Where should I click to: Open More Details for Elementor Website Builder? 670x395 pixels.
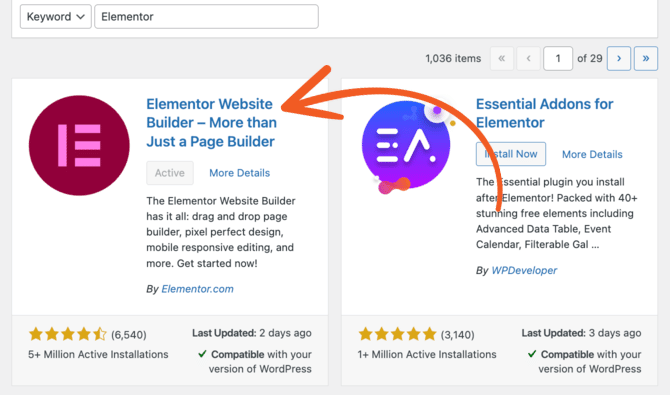(239, 173)
